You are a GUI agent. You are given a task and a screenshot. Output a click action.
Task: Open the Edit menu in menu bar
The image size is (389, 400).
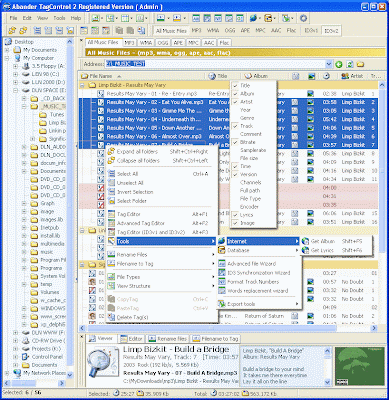[x=27, y=18]
